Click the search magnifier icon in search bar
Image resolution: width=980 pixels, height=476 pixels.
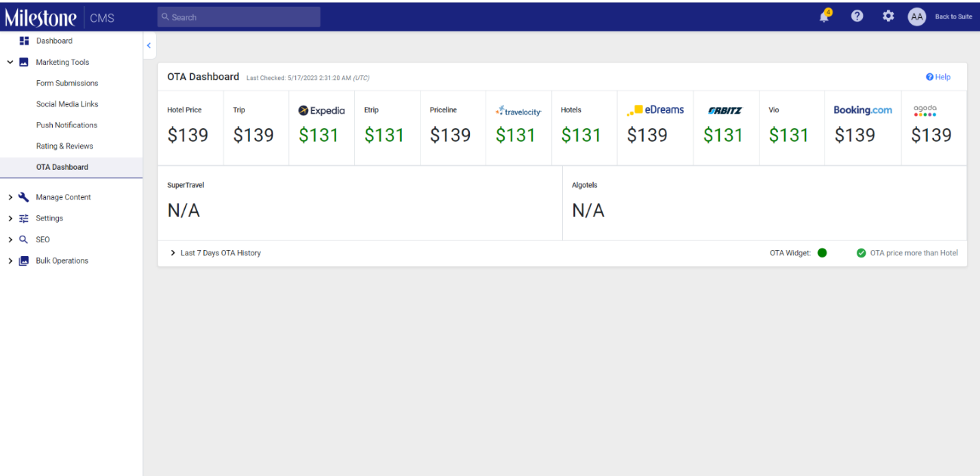coord(165,17)
